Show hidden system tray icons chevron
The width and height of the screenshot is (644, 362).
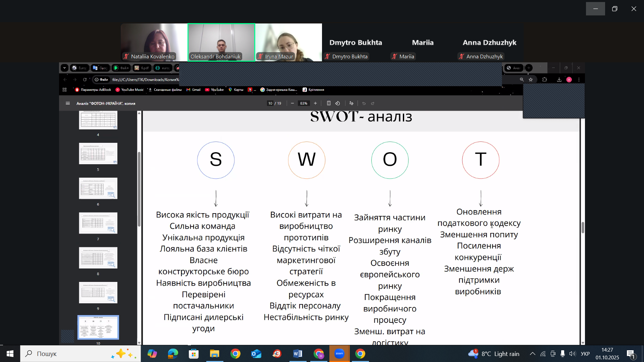click(532, 354)
